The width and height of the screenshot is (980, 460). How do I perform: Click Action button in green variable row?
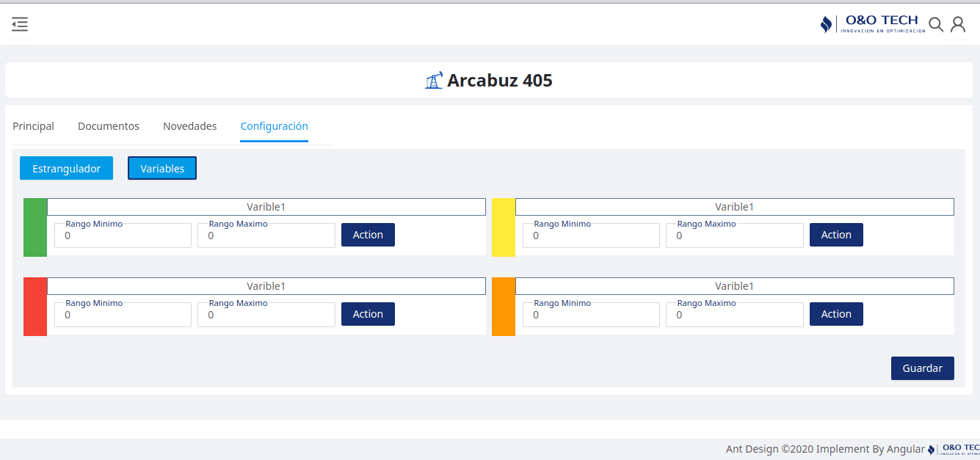pos(368,235)
